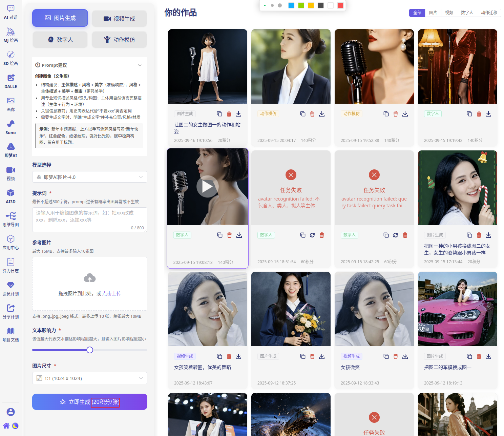Open the pink car image thumbnail
Image resolution: width=504 pixels, height=436 pixels.
[458, 309]
